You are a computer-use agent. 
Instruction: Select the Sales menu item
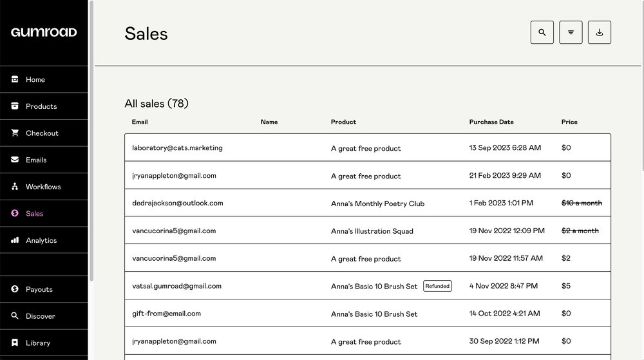pos(44,213)
